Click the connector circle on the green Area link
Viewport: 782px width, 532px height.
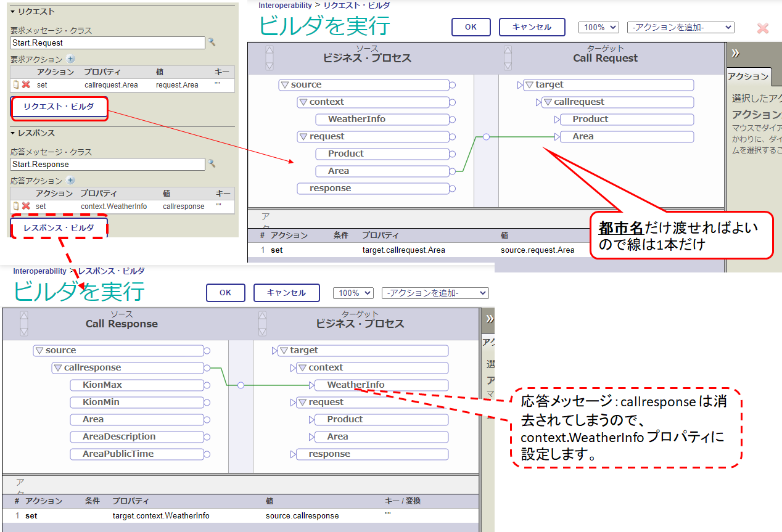486,137
